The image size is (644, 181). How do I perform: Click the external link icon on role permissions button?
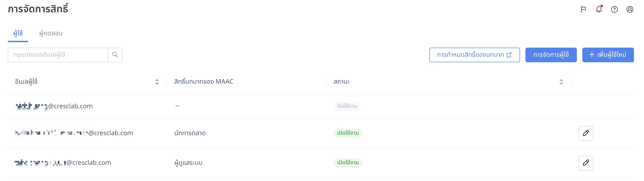click(x=509, y=55)
